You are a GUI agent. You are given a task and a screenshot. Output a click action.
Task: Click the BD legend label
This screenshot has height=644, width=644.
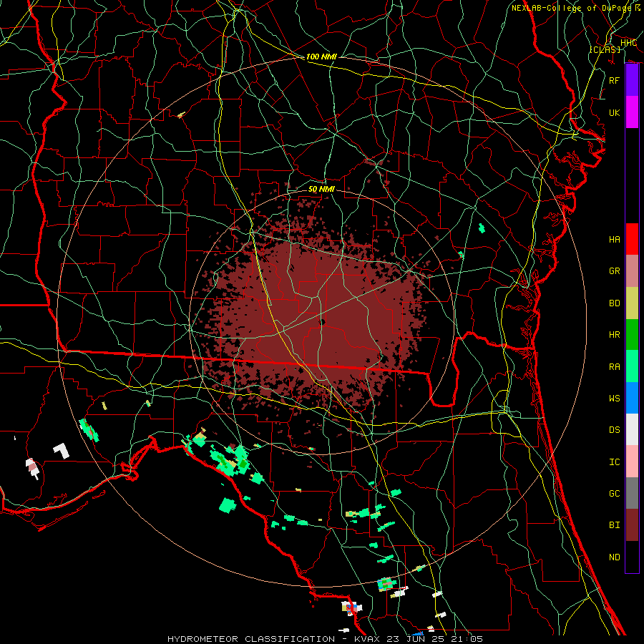point(614,303)
